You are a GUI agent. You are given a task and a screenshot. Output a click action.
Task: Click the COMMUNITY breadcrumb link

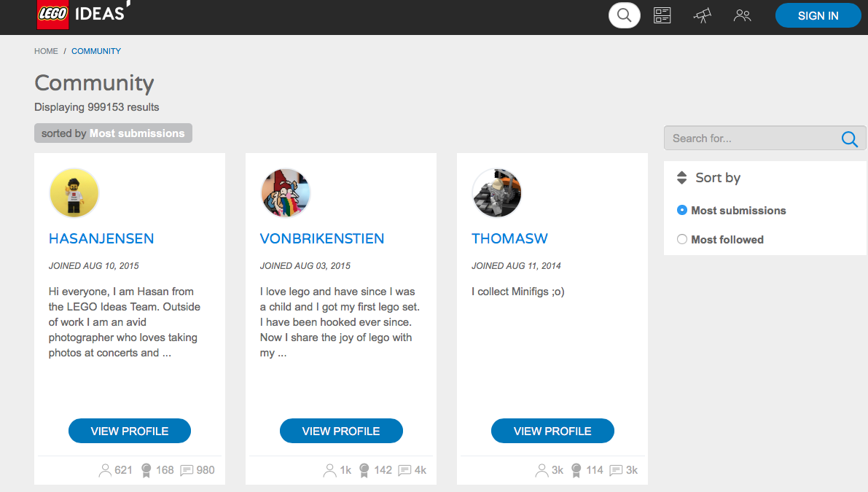pyautogui.click(x=96, y=51)
